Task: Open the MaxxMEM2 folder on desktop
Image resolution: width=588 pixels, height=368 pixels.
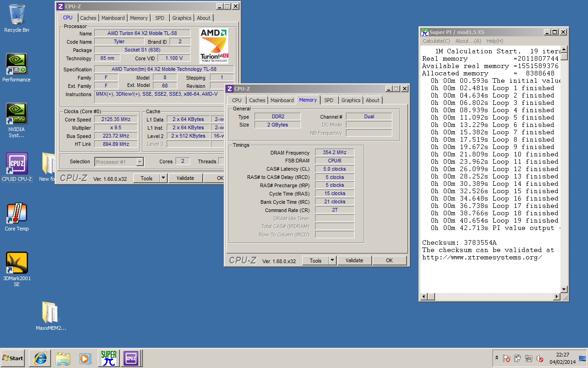Action: 51,316
